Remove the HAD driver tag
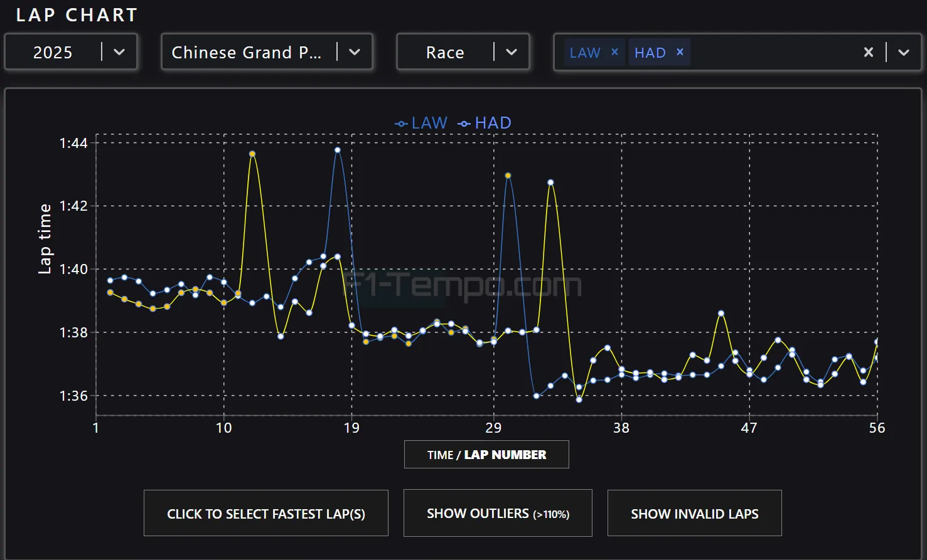This screenshot has height=560, width=927. click(x=680, y=52)
